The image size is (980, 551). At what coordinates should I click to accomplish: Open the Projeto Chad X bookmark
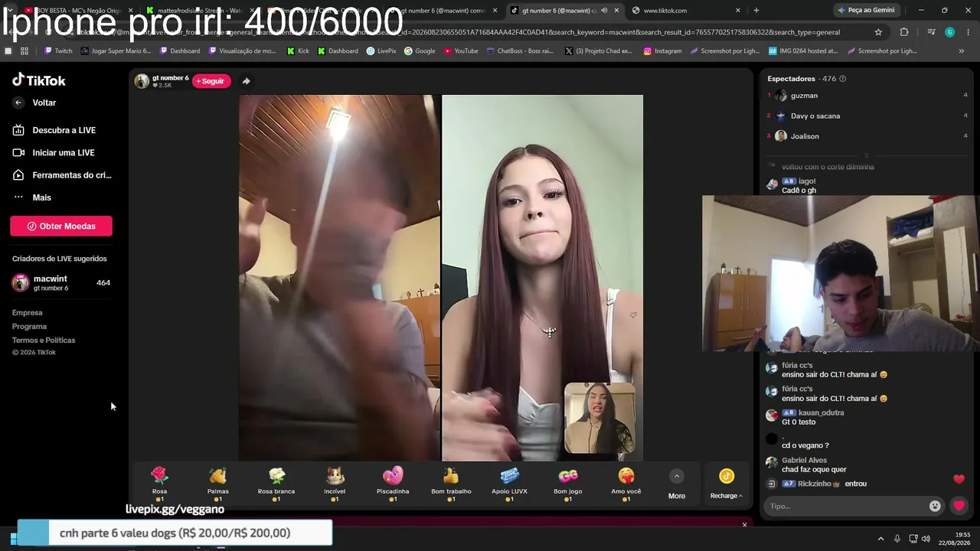pyautogui.click(x=598, y=51)
